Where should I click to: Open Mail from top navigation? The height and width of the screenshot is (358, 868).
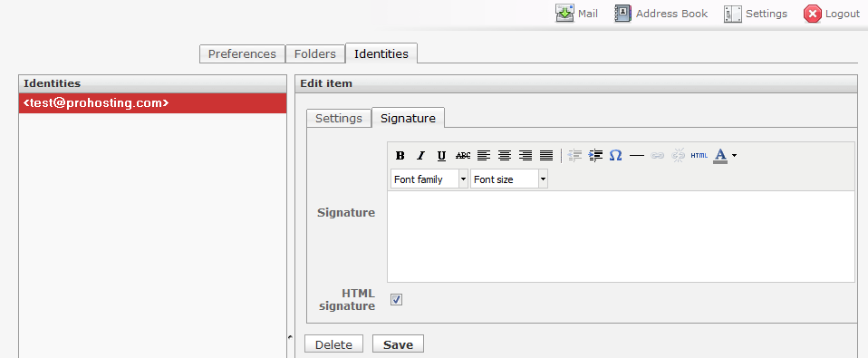[577, 14]
